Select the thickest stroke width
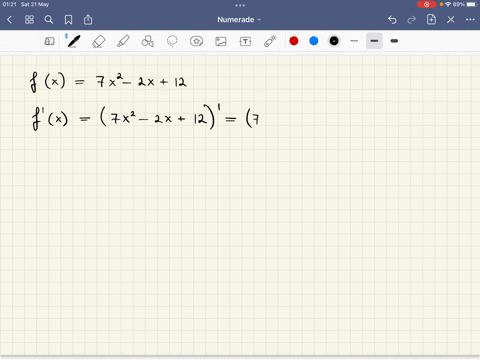 394,41
